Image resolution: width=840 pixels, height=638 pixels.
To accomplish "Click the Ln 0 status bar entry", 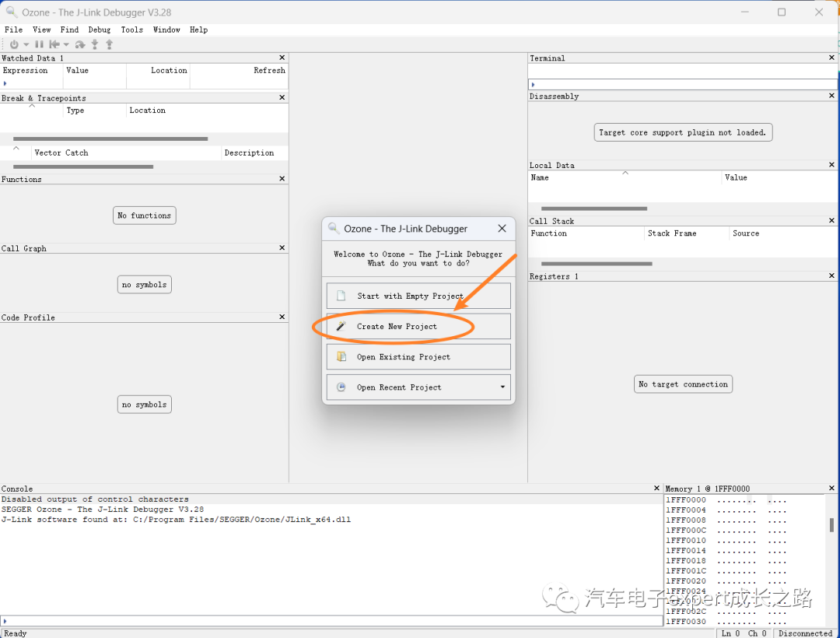I will pyautogui.click(x=730, y=633).
